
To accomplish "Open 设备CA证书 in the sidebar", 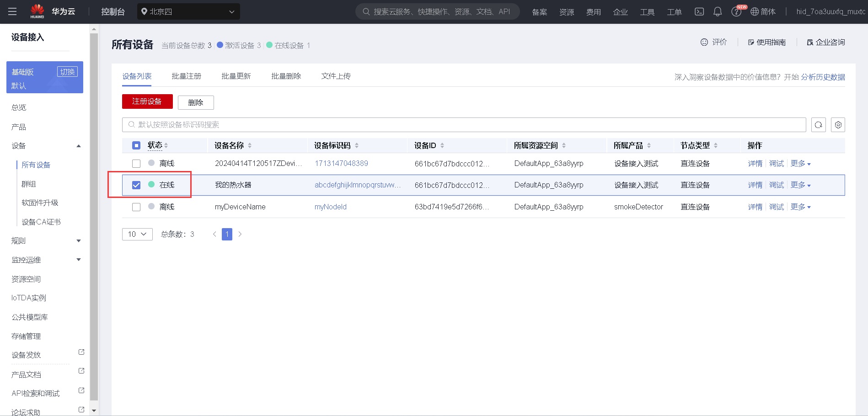I will point(41,222).
